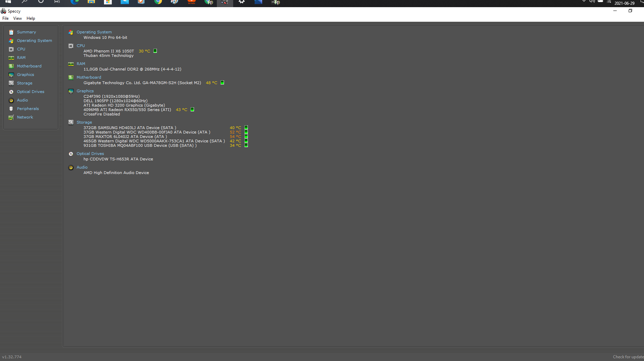The height and width of the screenshot is (361, 644).
Task: Click the 42 °C drive temperature value
Action: 235,141
